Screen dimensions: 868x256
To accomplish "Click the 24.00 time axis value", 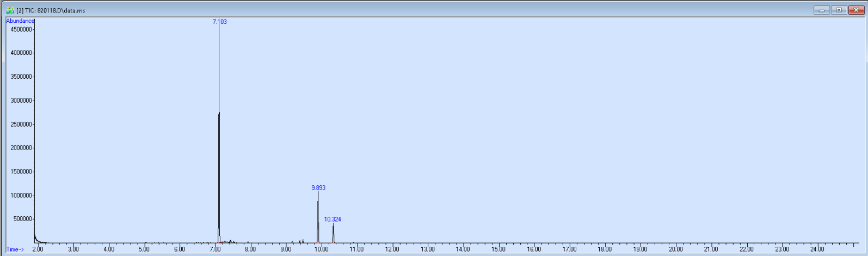I will pos(817,249).
